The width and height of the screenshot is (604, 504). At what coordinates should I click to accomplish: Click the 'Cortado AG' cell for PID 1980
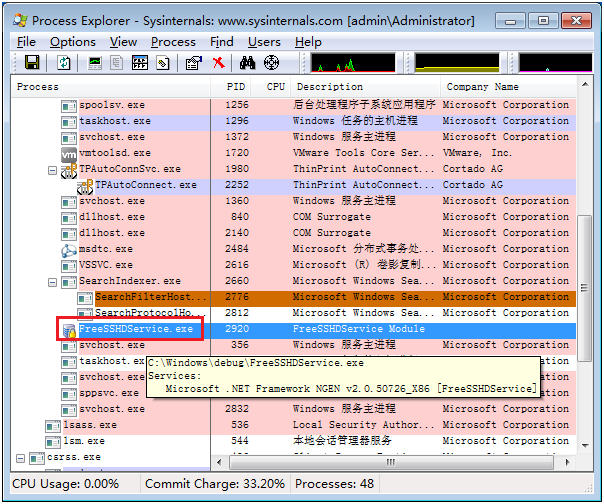(x=473, y=169)
